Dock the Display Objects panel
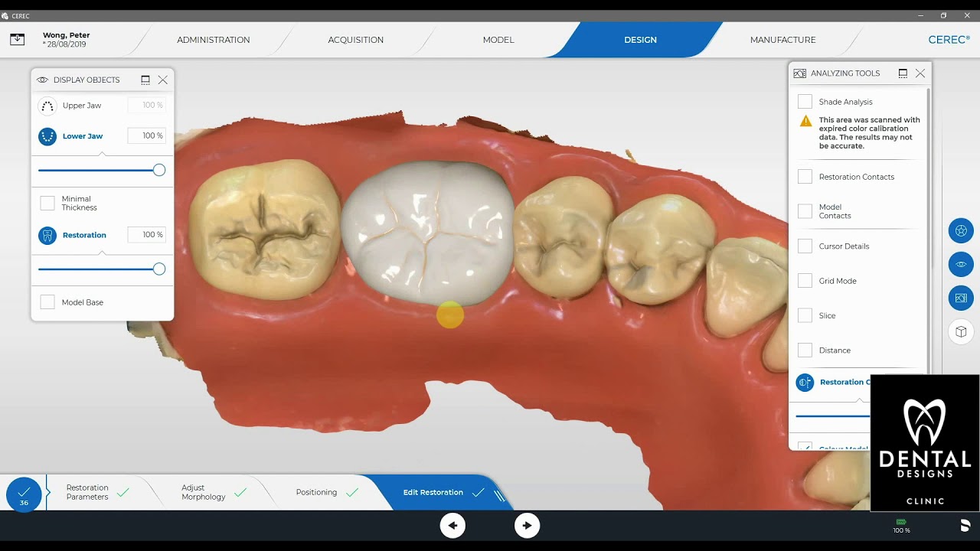 point(145,80)
